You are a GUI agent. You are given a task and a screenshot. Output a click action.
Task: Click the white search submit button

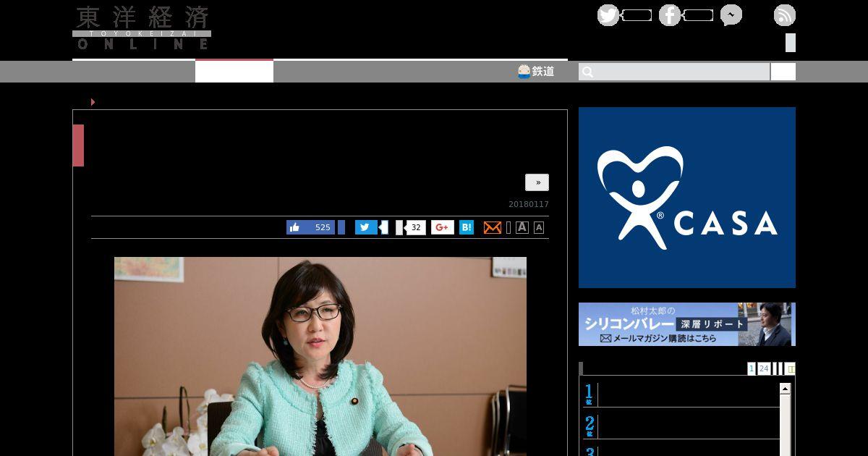tap(783, 72)
